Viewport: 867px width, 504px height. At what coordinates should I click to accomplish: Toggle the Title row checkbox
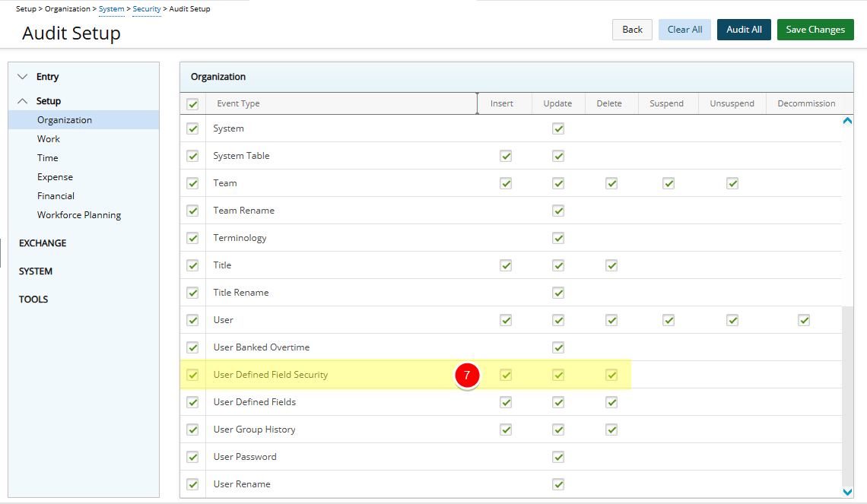coord(192,265)
